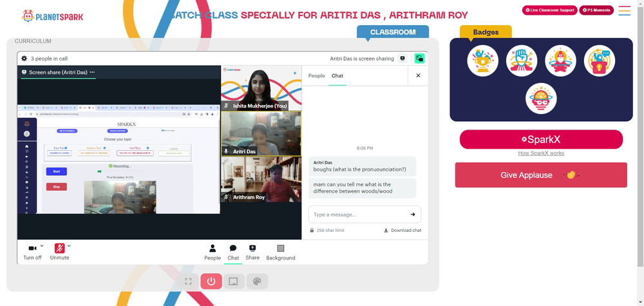The height and width of the screenshot is (306, 644).
Task: Switch to the People tab in side panel
Action: tap(317, 76)
